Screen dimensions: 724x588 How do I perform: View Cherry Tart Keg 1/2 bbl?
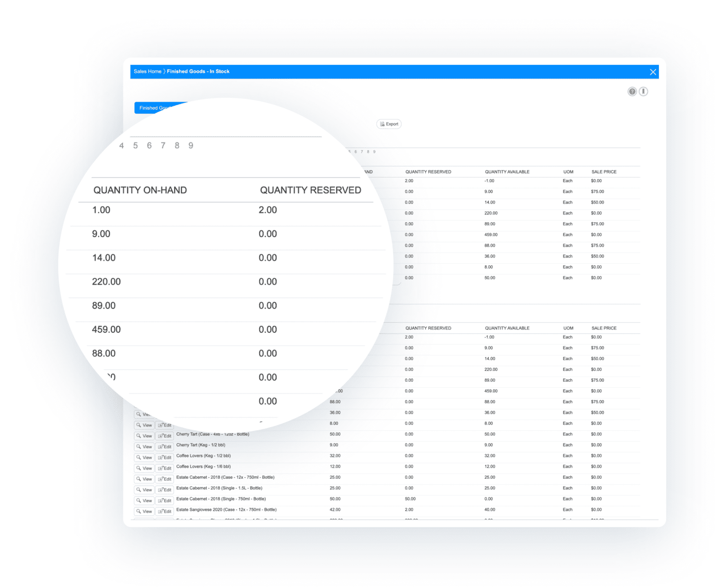pyautogui.click(x=144, y=447)
